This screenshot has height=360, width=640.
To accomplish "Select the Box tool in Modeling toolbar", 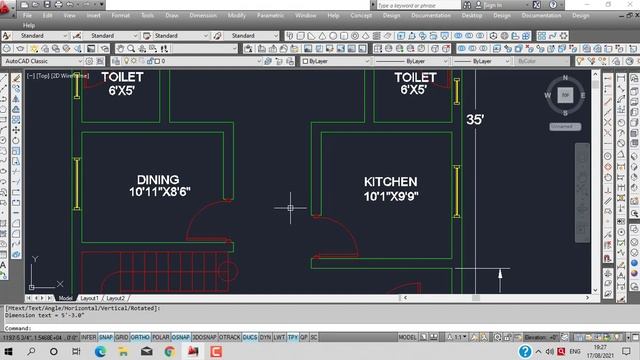I will (300, 36).
